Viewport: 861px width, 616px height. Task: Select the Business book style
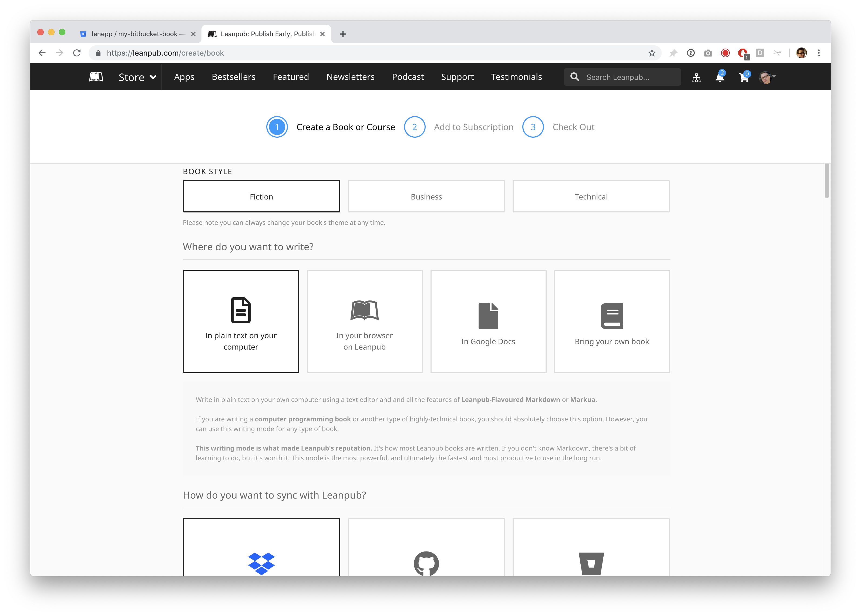[426, 197]
